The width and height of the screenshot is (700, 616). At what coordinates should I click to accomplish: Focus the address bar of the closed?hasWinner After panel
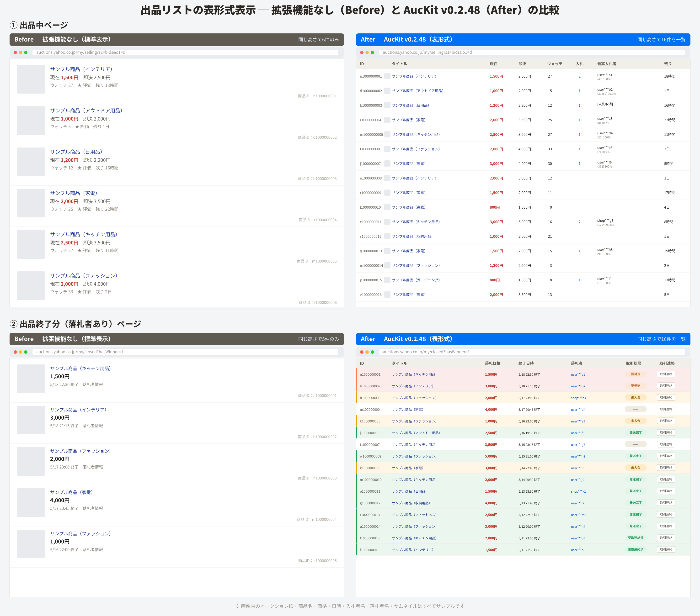[531, 352]
